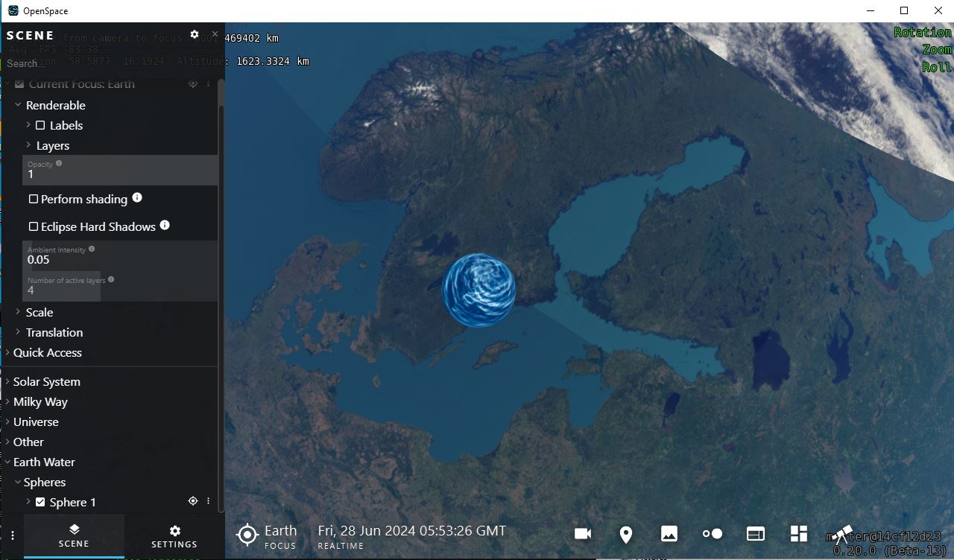
Task: Enable the Labels checkbox
Action: (x=40, y=125)
